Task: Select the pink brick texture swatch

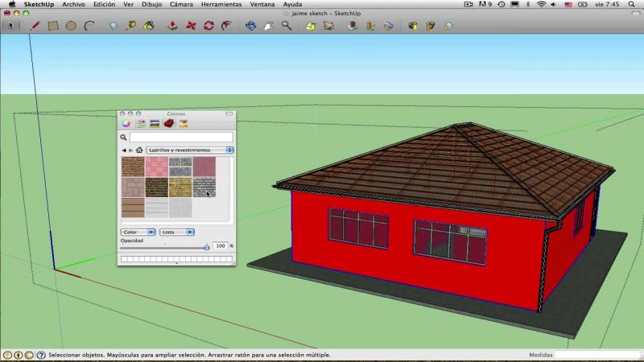Action: (157, 167)
